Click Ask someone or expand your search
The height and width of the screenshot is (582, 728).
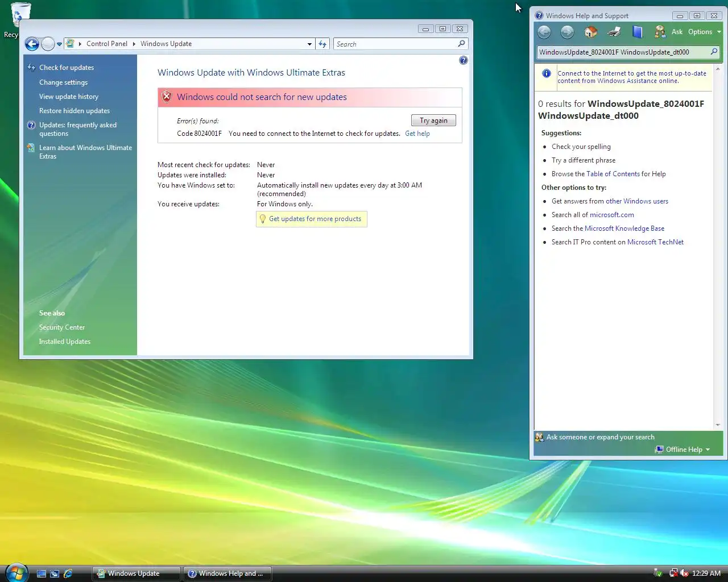point(600,437)
